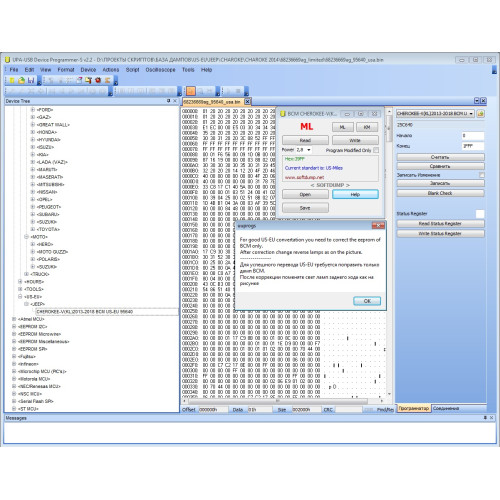Pin the Device Tree panel
500x500 pixels.
coord(168,101)
